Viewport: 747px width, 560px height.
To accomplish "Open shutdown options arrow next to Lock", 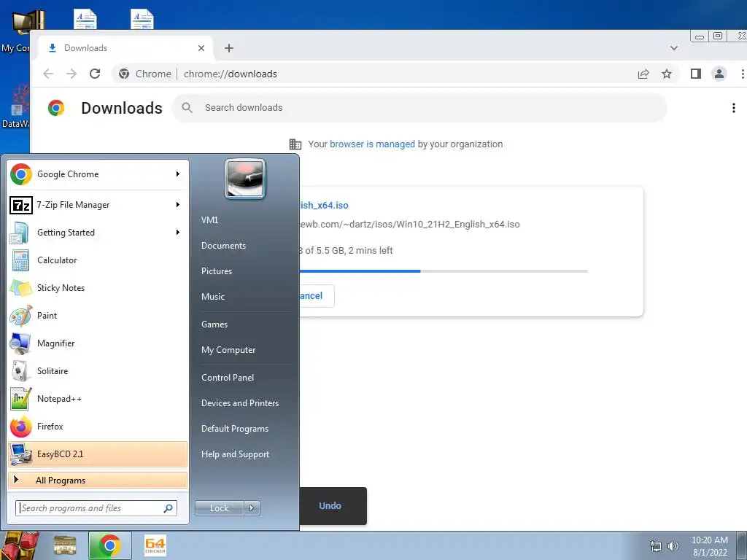I will 252,508.
